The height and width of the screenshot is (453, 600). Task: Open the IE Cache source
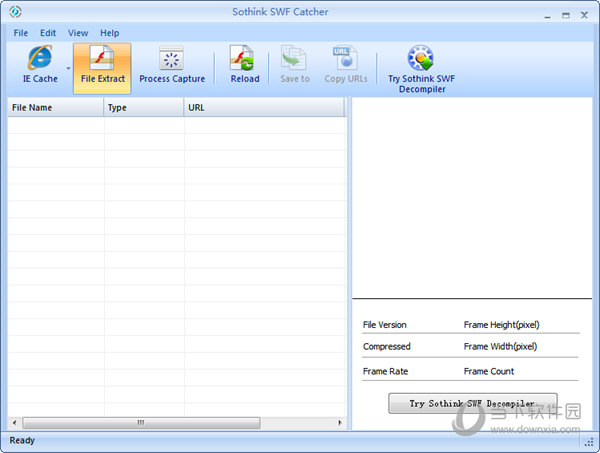point(40,64)
